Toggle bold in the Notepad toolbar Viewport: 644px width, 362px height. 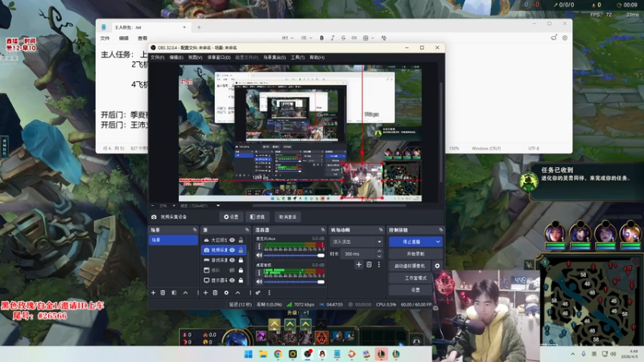point(321,38)
